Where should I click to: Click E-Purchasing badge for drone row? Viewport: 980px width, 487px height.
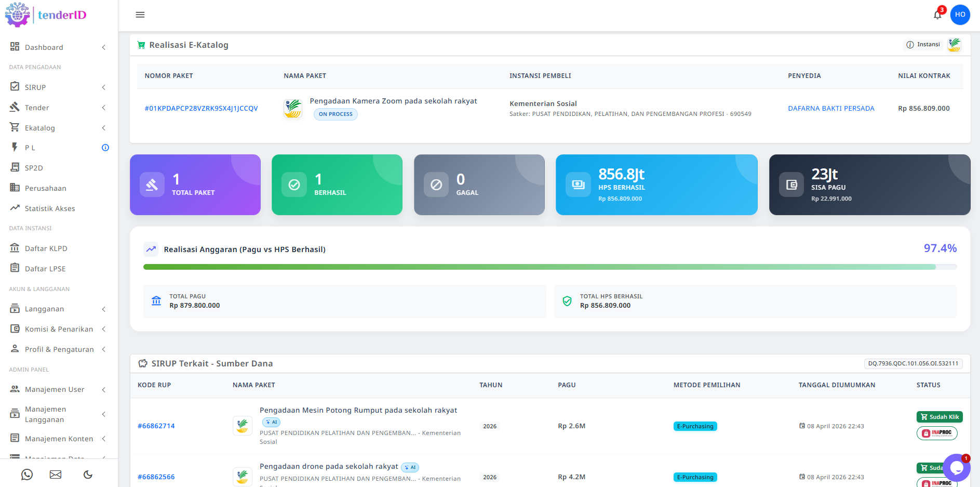point(695,477)
